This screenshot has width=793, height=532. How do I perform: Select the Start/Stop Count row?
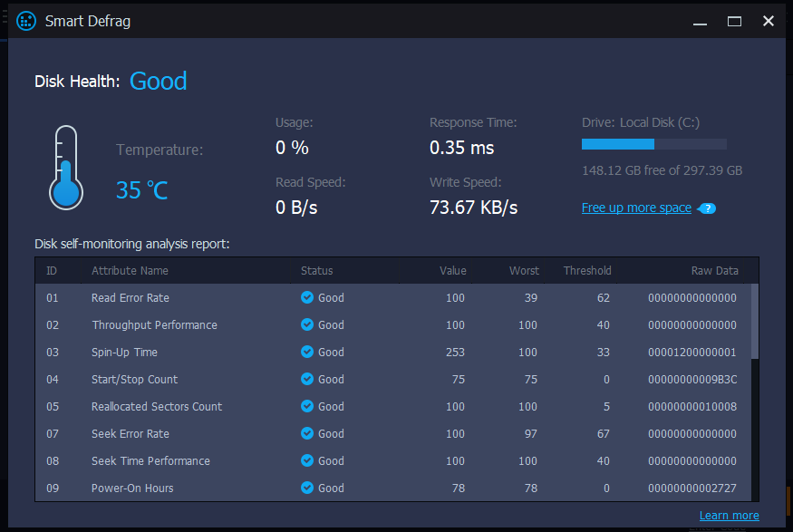tap(134, 379)
